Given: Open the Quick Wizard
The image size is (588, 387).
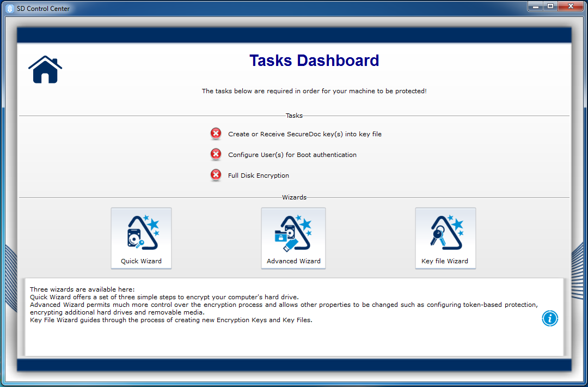Looking at the screenshot, I should coord(141,238).
